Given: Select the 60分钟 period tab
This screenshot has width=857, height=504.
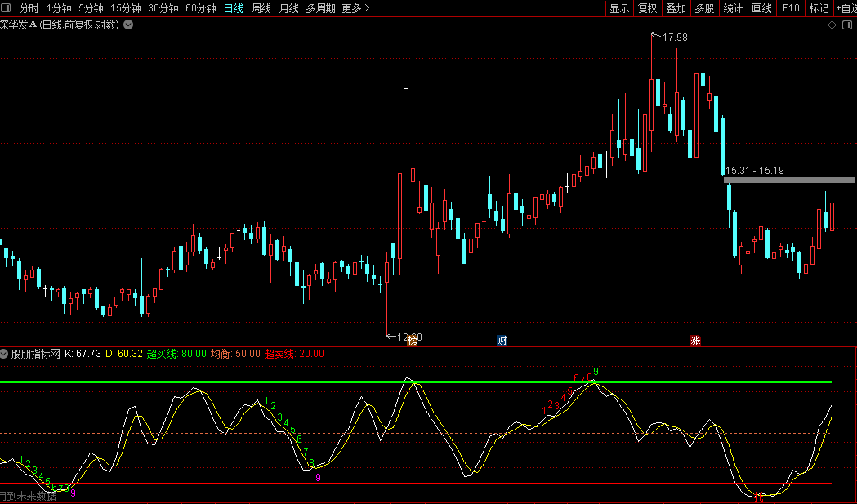Looking at the screenshot, I should [201, 8].
